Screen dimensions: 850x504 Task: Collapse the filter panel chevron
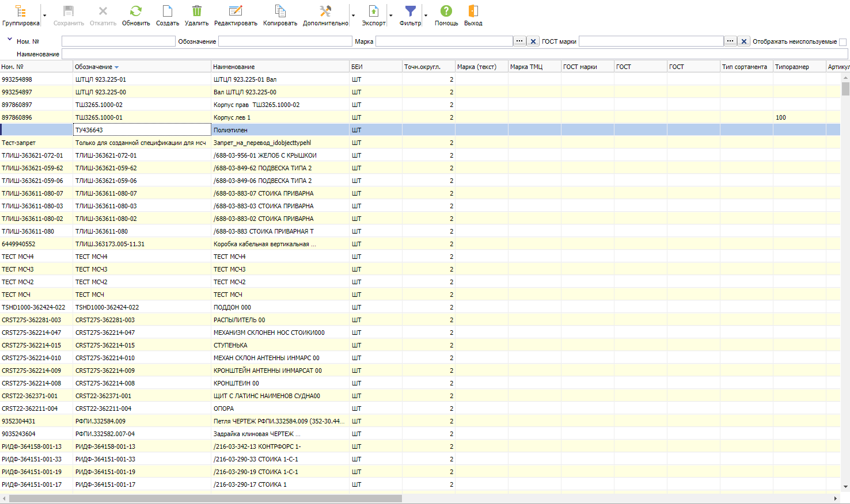pos(9,40)
